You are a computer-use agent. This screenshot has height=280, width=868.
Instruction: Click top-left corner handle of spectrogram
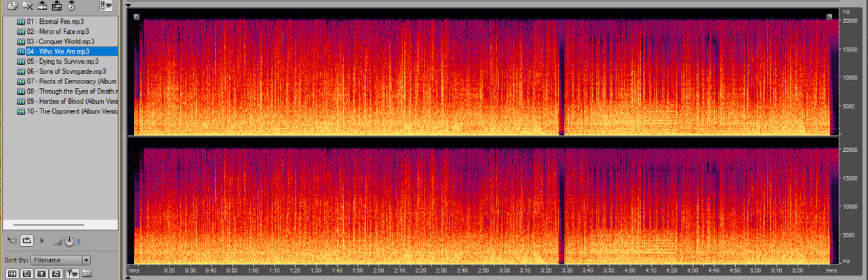137,16
